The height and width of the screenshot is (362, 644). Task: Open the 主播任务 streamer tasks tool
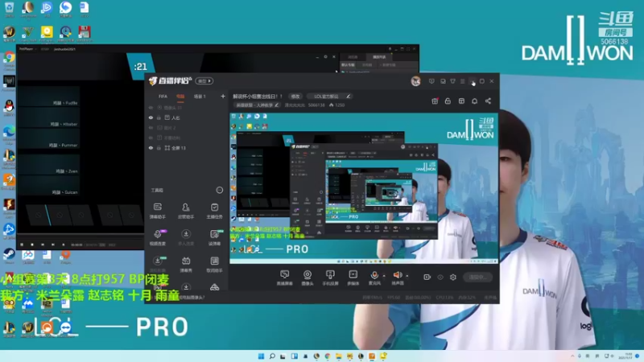tap(214, 210)
